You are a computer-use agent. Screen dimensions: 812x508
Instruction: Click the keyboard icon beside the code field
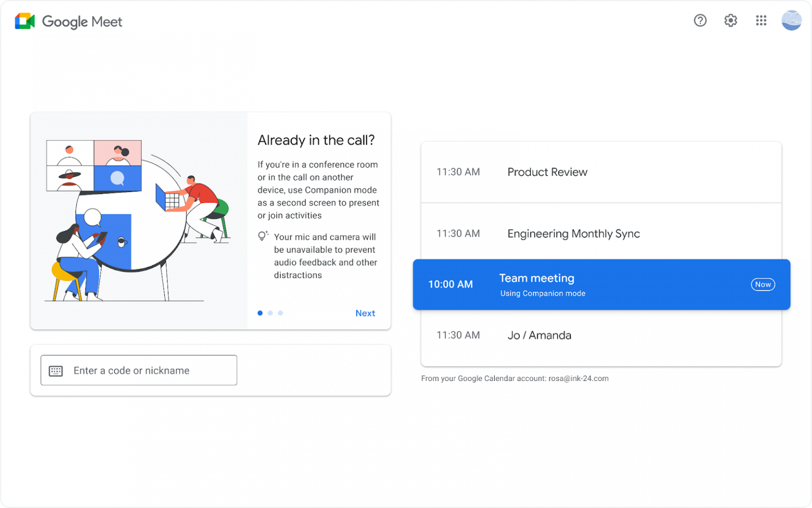point(57,370)
